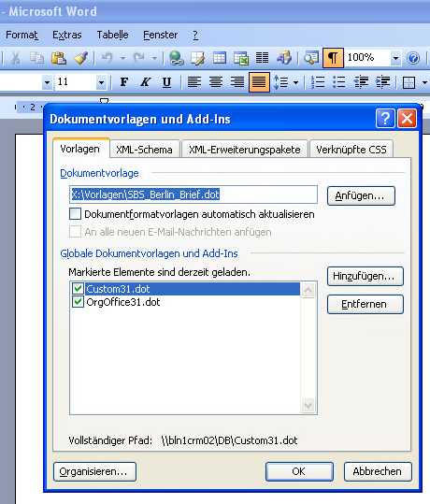
Task: Open the Extras menu
Action: (x=67, y=35)
